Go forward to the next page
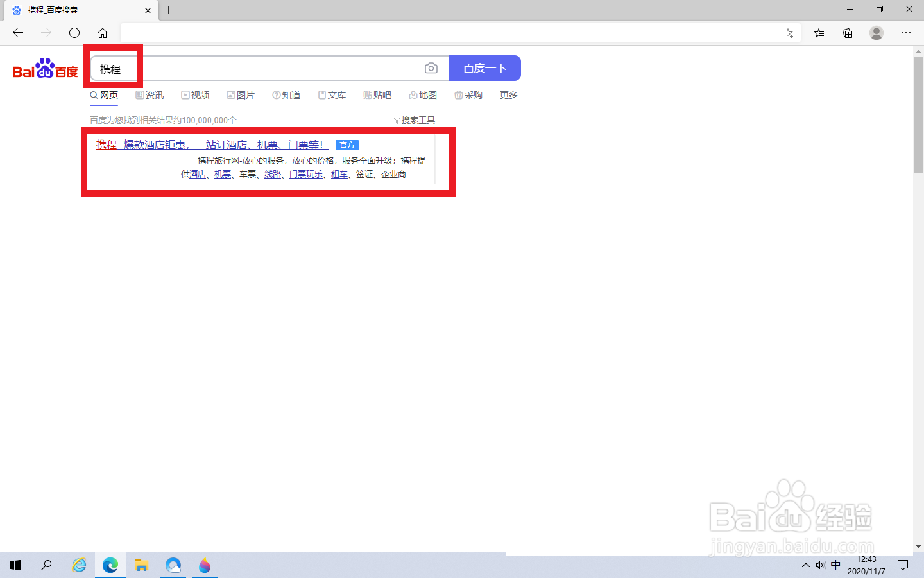Viewport: 924px width, 578px height. [46, 33]
